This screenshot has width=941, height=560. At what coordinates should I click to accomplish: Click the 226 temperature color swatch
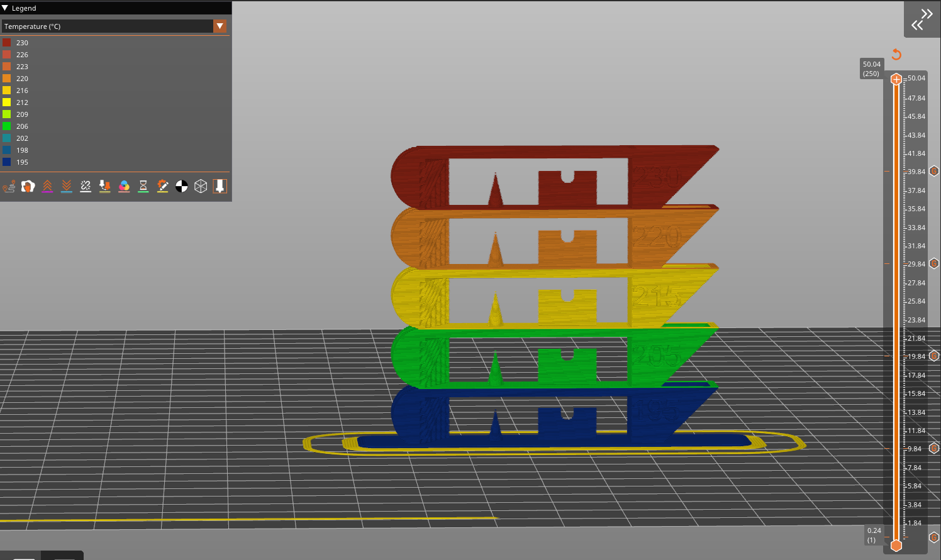pos(7,55)
